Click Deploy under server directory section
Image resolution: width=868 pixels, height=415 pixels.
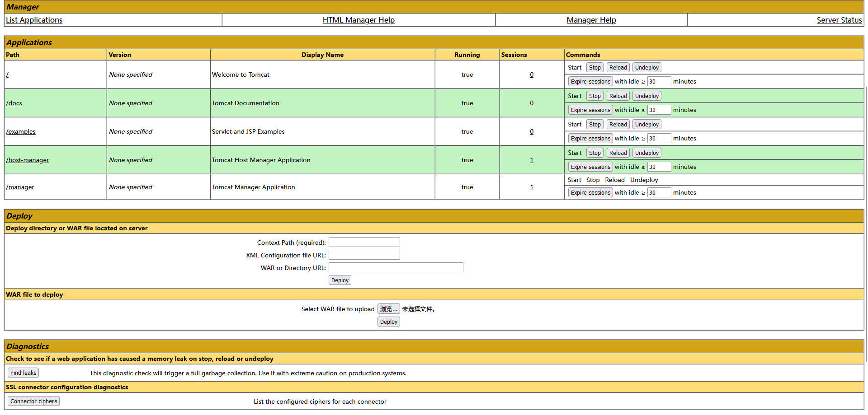click(x=340, y=280)
